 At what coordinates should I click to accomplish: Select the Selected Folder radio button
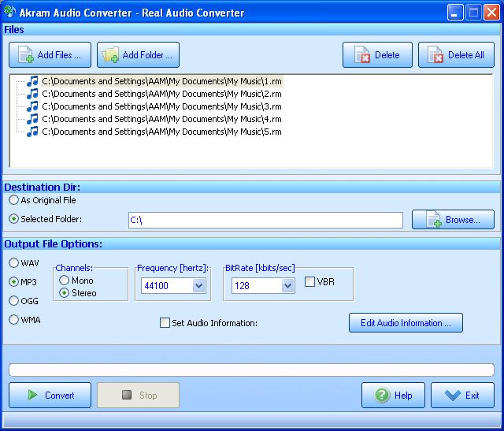pos(13,219)
